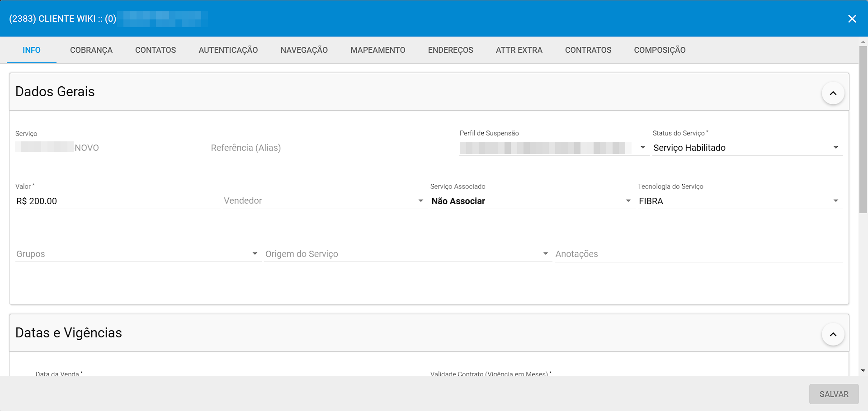Open the Status do Serviço dropdown
Viewport: 868px width, 411px height.
[x=747, y=148]
